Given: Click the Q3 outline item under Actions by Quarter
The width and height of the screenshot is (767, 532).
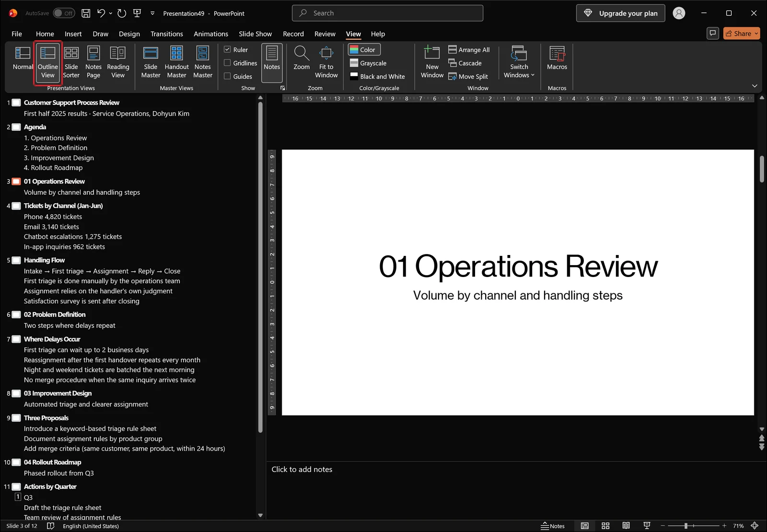Looking at the screenshot, I should pyautogui.click(x=28, y=497).
